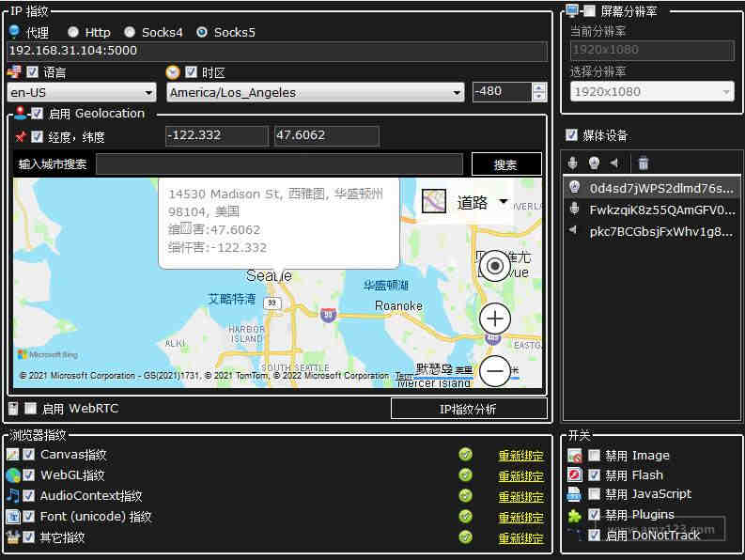Click 重新绑定 link for AudioContext指纹
Image resolution: width=745 pixels, height=560 pixels.
pyautogui.click(x=520, y=497)
